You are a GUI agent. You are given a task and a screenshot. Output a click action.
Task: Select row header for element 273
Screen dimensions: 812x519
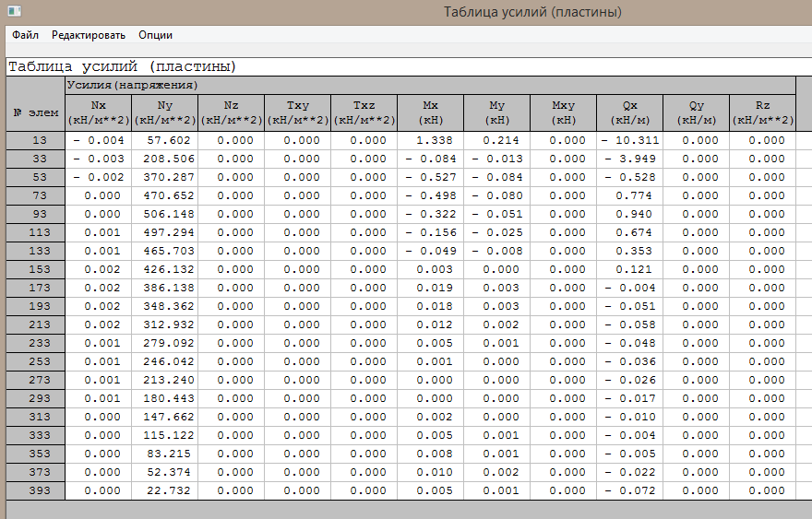[36, 380]
